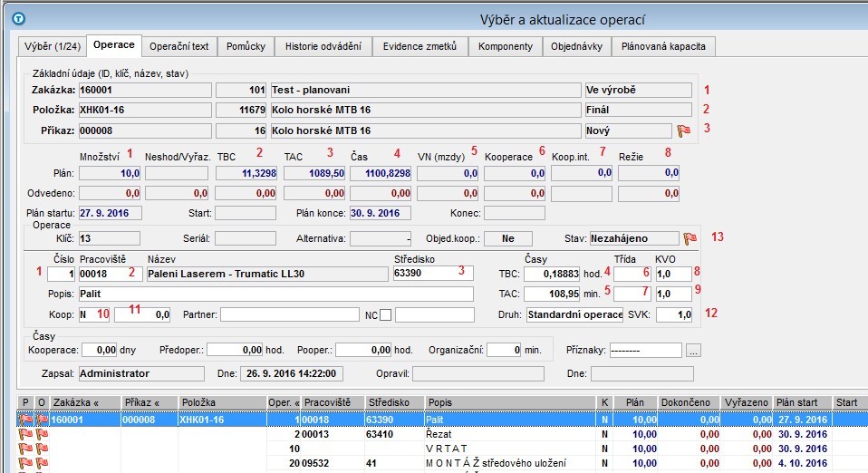Select the 'MONTÁŽ středového uložení' row text
This screenshot has width=868, height=473.
click(496, 463)
